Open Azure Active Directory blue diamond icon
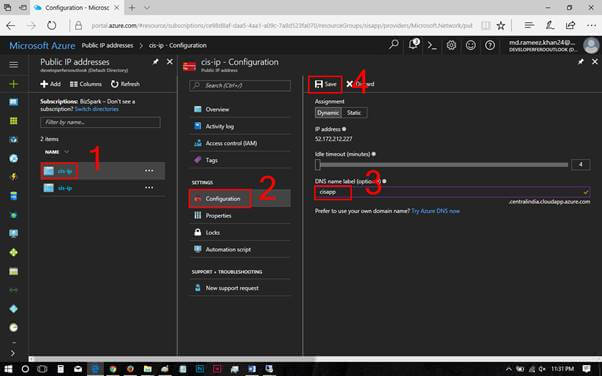Screen dimensions: 602x376 13,309
